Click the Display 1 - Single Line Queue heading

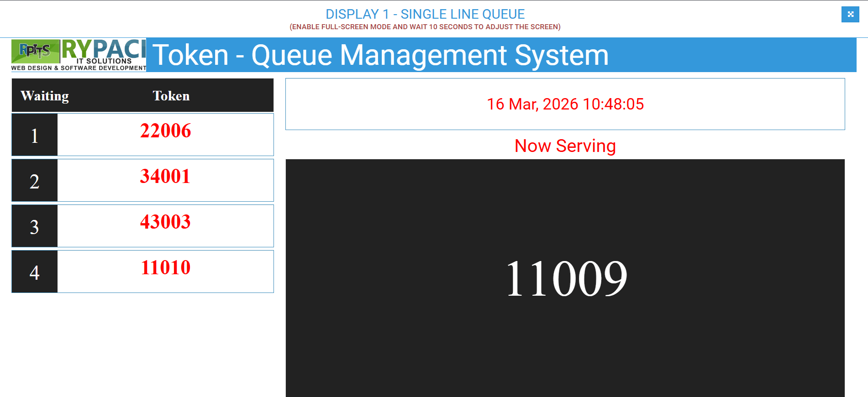point(425,14)
